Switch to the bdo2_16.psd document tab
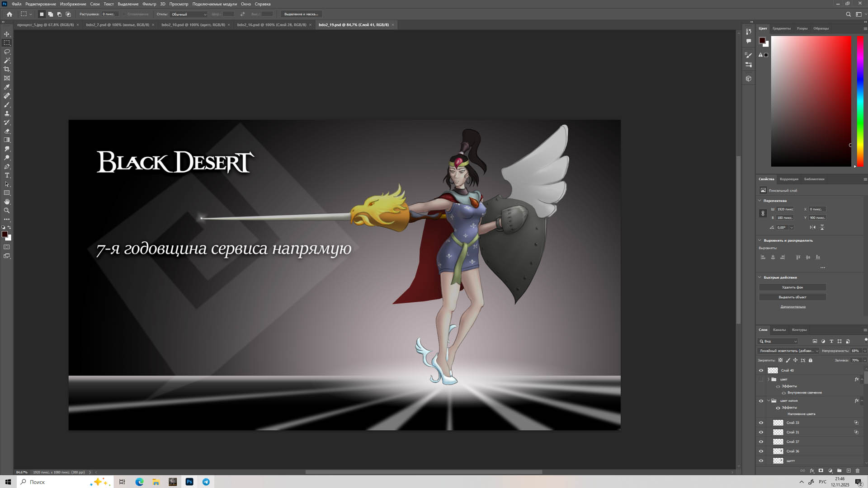The height and width of the screenshot is (488, 868). click(271, 25)
